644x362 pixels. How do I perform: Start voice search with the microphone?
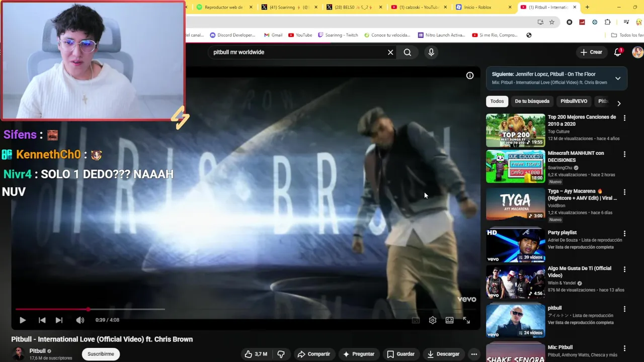click(431, 52)
